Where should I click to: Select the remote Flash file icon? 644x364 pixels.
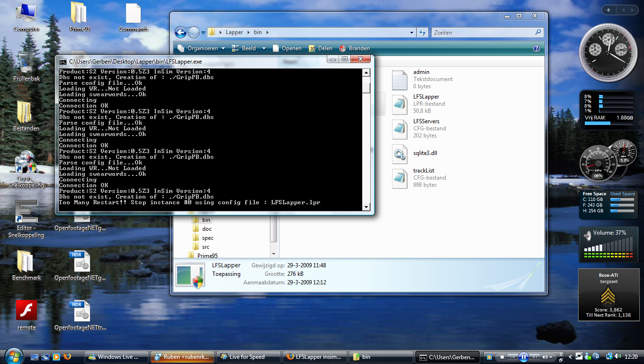(27, 315)
